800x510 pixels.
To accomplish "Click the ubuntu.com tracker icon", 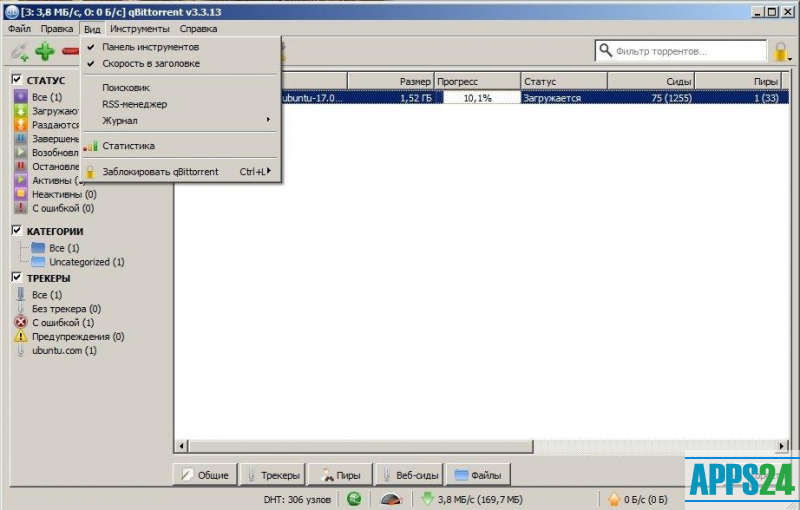I will pos(20,350).
